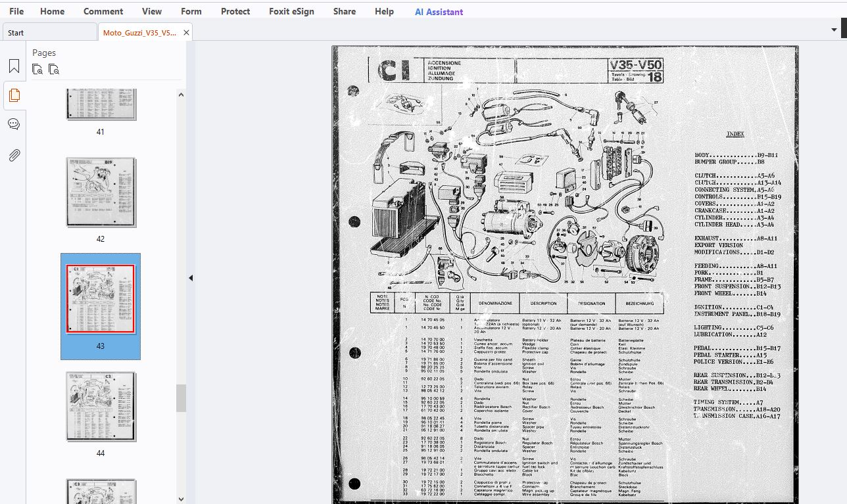Click the Pages panel scrollbar thumb
Image resolution: width=847 pixels, height=504 pixels.
coord(181,398)
